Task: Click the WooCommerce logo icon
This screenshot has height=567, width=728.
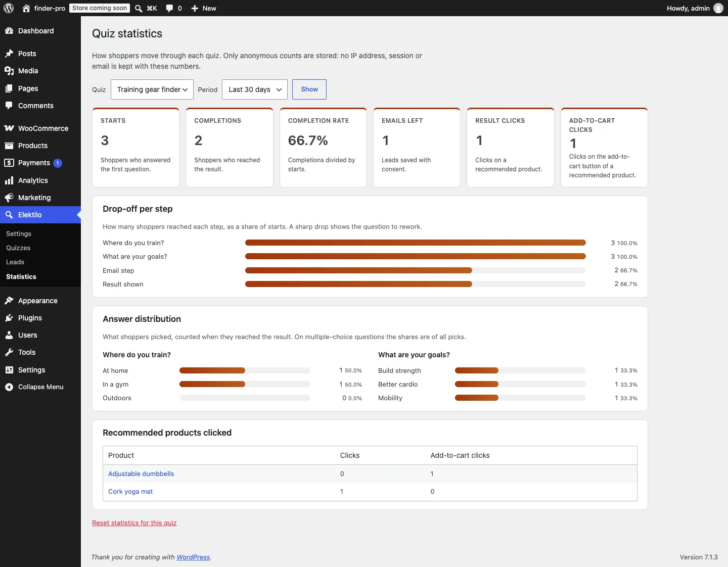Action: 9,128
